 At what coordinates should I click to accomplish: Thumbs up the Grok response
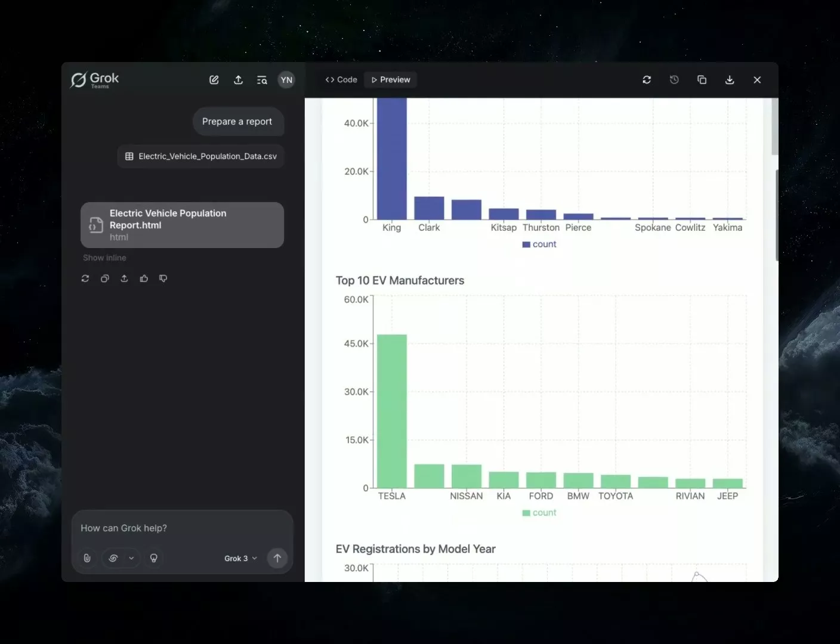point(144,278)
